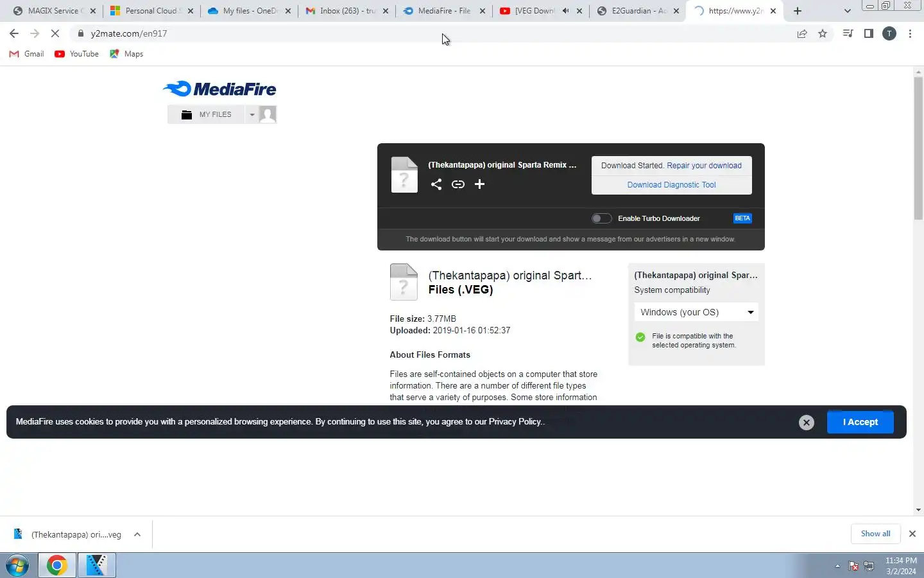Click the Chrome taskbar icon
Image resolution: width=924 pixels, height=578 pixels.
[x=57, y=565]
